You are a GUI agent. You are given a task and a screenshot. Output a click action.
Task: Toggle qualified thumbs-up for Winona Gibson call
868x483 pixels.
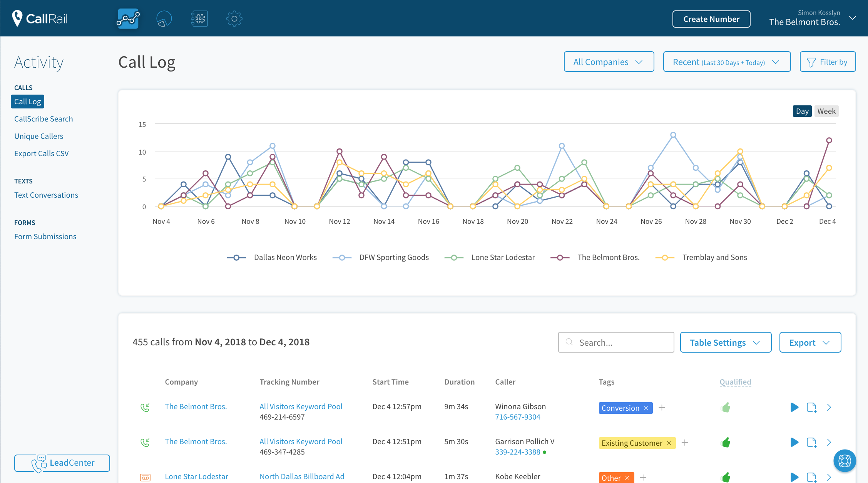[x=726, y=407]
